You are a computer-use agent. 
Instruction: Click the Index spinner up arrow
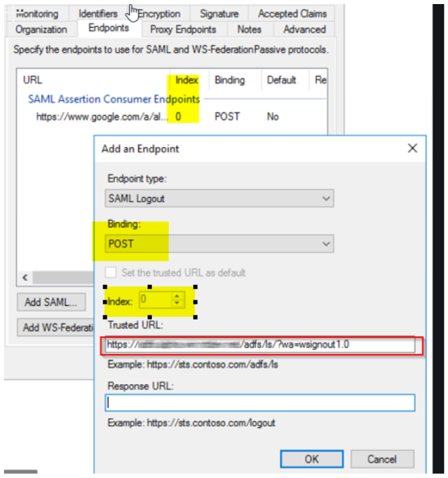pyautogui.click(x=178, y=296)
